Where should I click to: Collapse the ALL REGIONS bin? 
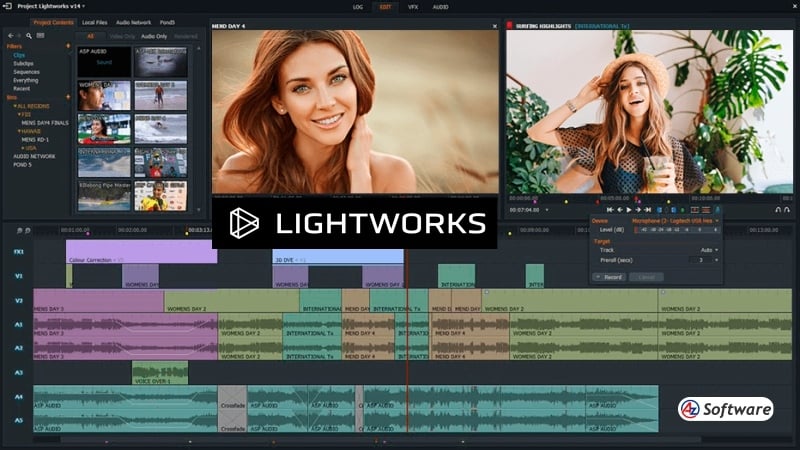(15, 106)
